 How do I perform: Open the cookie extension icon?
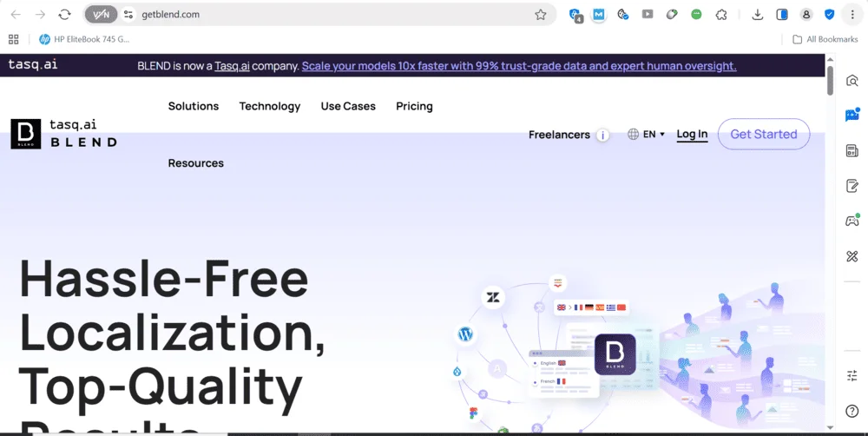pos(622,15)
